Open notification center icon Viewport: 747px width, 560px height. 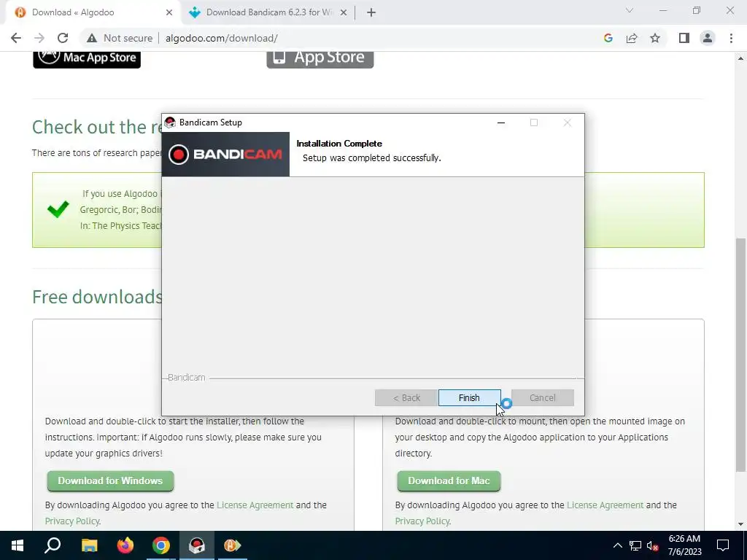723,545
